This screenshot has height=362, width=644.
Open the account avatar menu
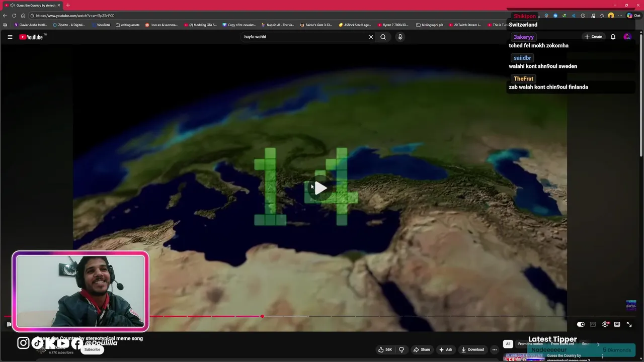click(x=627, y=37)
